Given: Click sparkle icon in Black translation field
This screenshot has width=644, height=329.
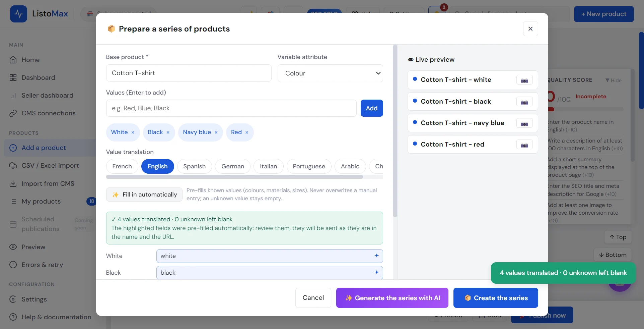Looking at the screenshot, I should 377,272.
